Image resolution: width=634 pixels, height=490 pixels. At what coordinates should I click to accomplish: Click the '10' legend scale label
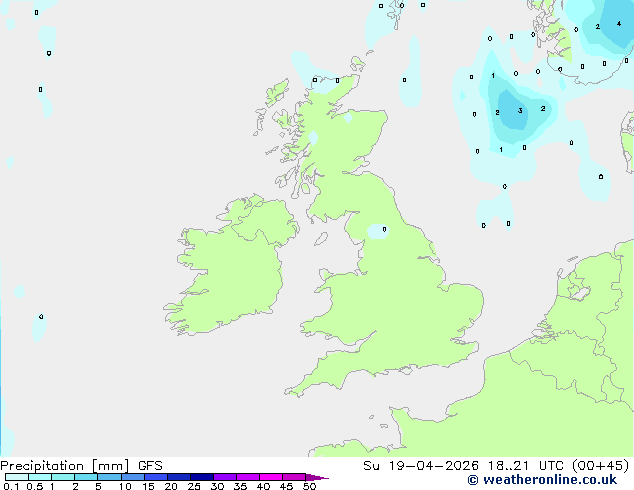[125, 486]
